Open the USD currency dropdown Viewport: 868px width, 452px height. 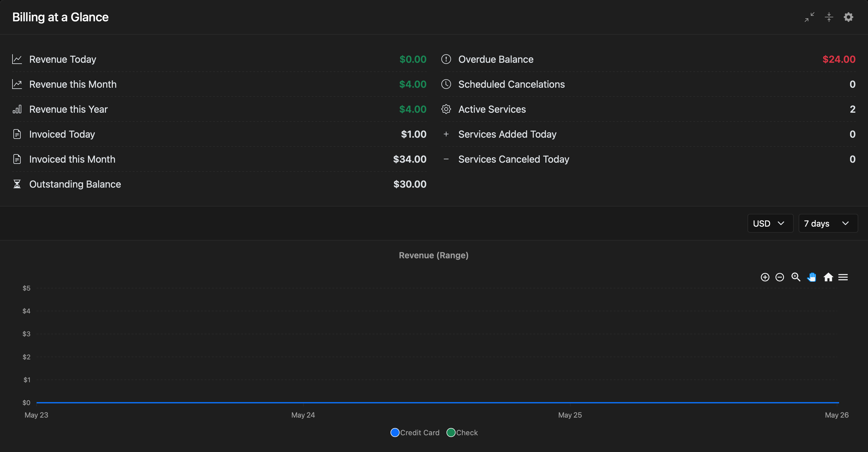770,223
